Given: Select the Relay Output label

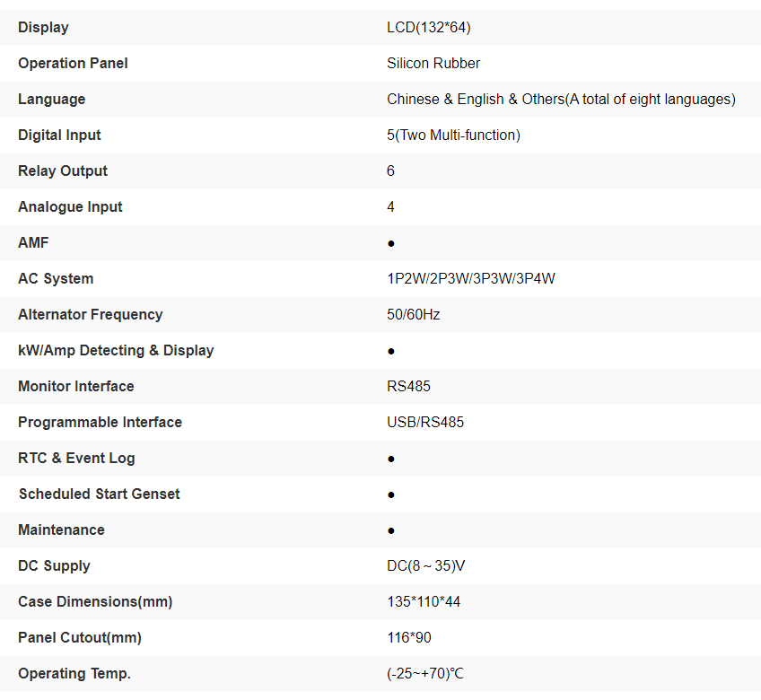Looking at the screenshot, I should tap(63, 171).
